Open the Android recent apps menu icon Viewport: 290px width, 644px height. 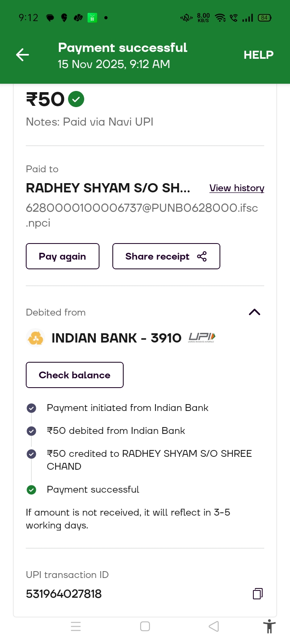click(76, 626)
